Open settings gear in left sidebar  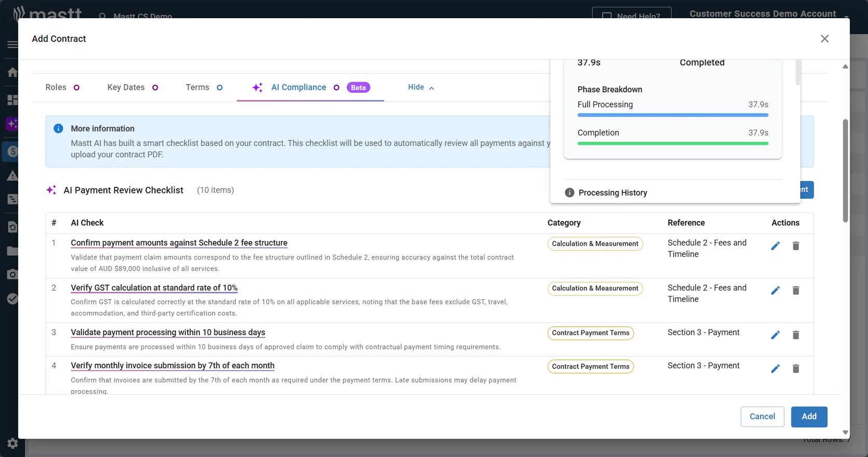12,444
